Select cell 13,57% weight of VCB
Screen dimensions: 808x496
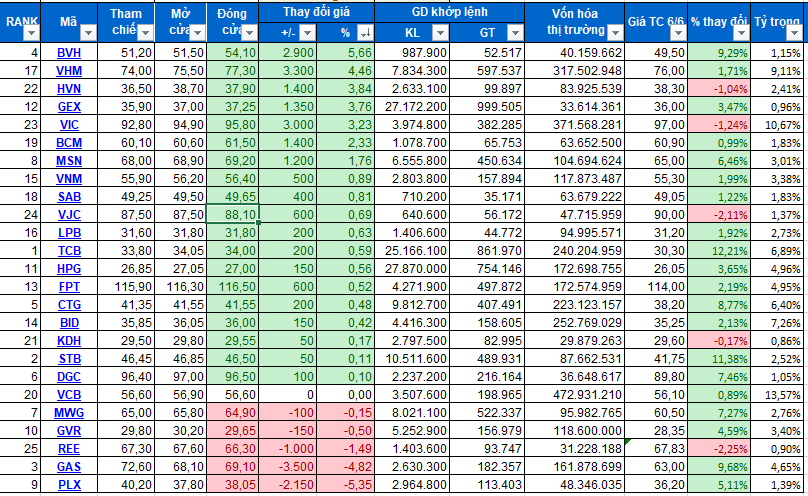pos(779,395)
